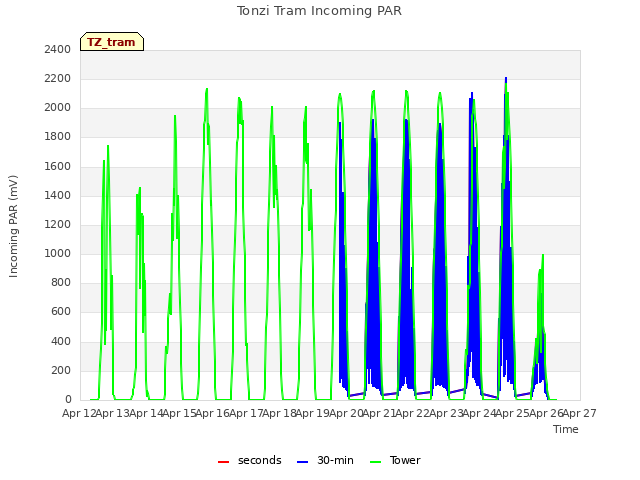Click the 2200 y-axis tick label
This screenshot has width=640, height=480.
(58, 78)
